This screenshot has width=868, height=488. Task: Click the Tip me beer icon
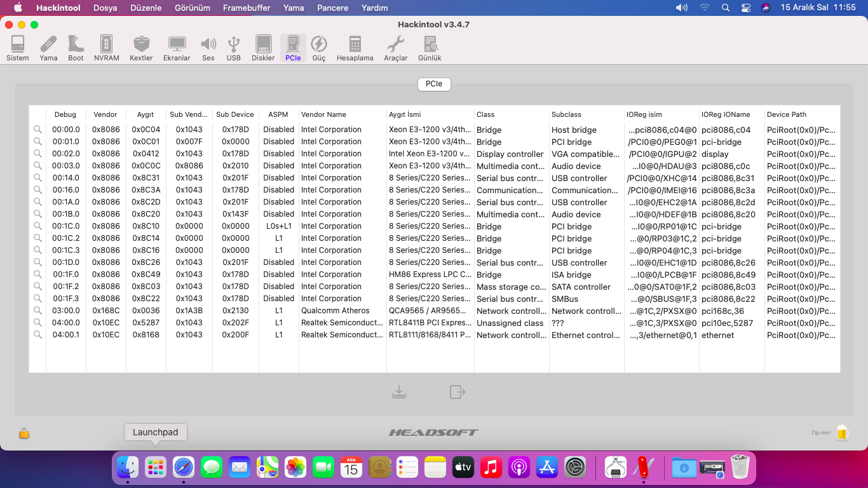842,433
